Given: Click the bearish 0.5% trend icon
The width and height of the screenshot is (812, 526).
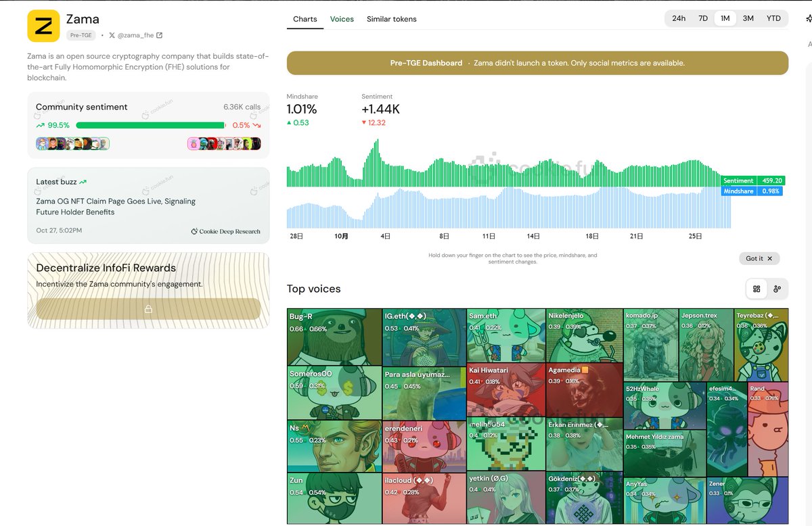Looking at the screenshot, I should pos(257,125).
